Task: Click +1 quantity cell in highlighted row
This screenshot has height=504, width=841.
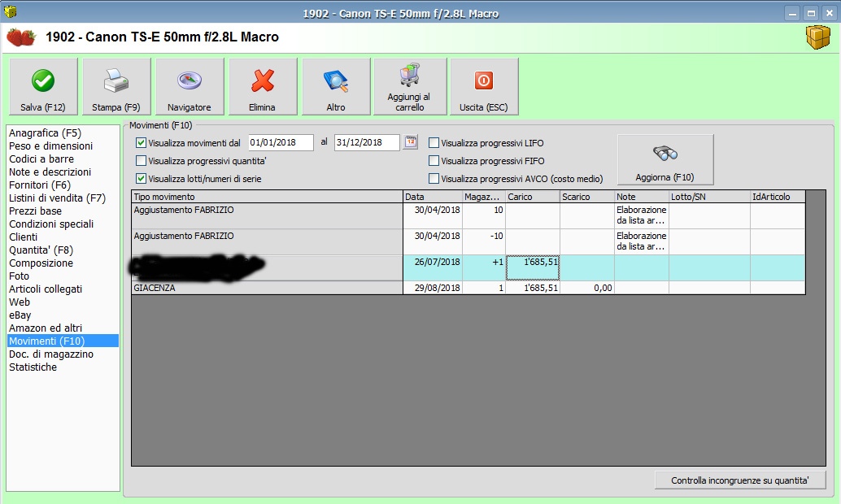Action: pyautogui.click(x=484, y=267)
